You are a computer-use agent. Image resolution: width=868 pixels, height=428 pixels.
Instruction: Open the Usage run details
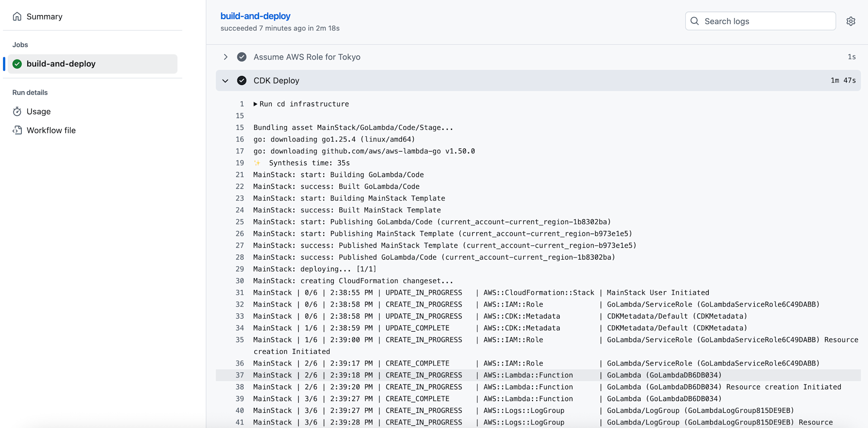tap(39, 112)
